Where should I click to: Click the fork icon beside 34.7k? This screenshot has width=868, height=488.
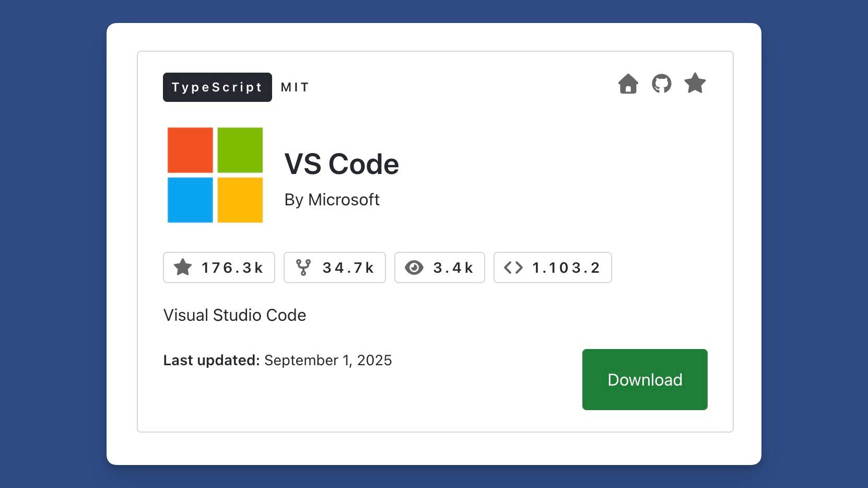[x=303, y=268]
